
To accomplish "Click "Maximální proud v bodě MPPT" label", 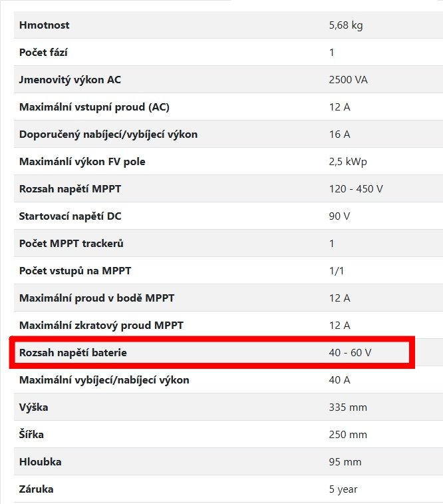I will click(x=97, y=298).
